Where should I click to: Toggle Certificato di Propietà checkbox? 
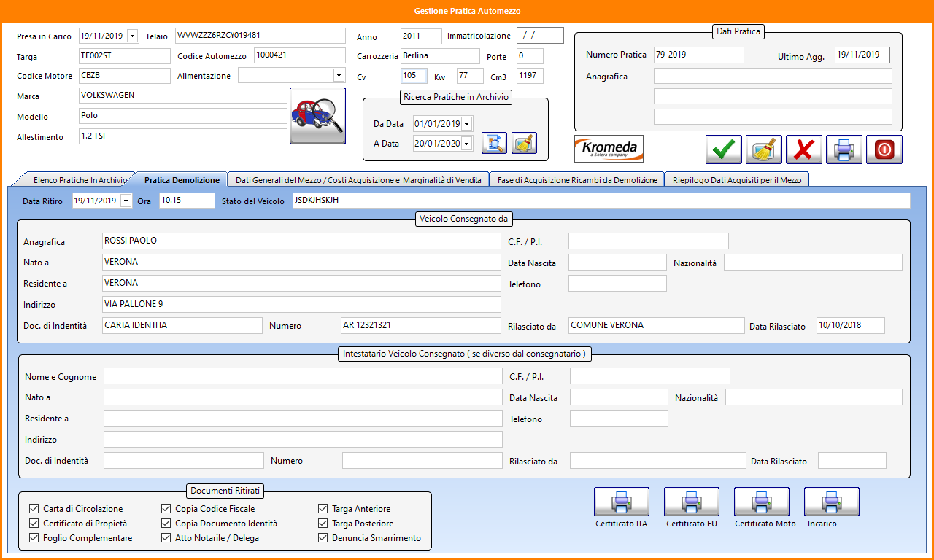34,524
